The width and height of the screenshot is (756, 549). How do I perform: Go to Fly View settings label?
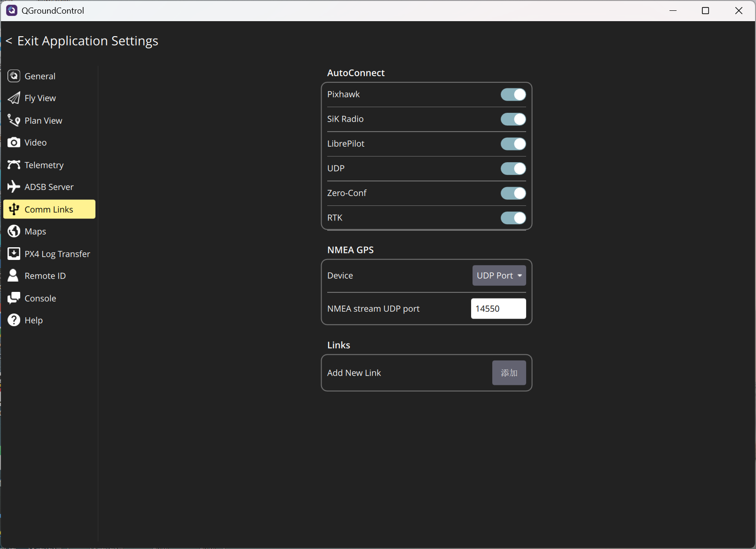pyautogui.click(x=40, y=98)
